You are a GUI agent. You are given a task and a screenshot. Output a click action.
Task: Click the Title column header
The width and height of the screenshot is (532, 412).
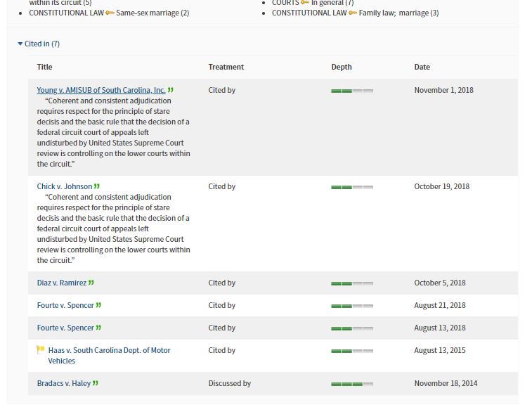click(x=44, y=67)
